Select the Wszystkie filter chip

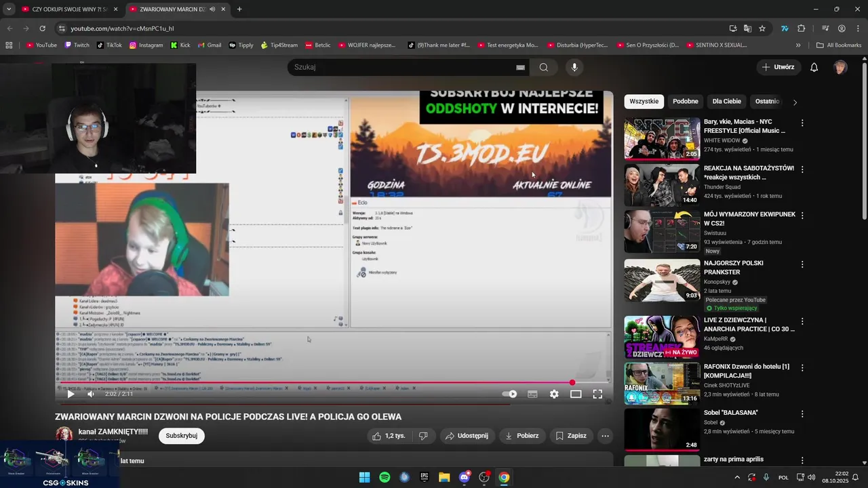coord(644,102)
